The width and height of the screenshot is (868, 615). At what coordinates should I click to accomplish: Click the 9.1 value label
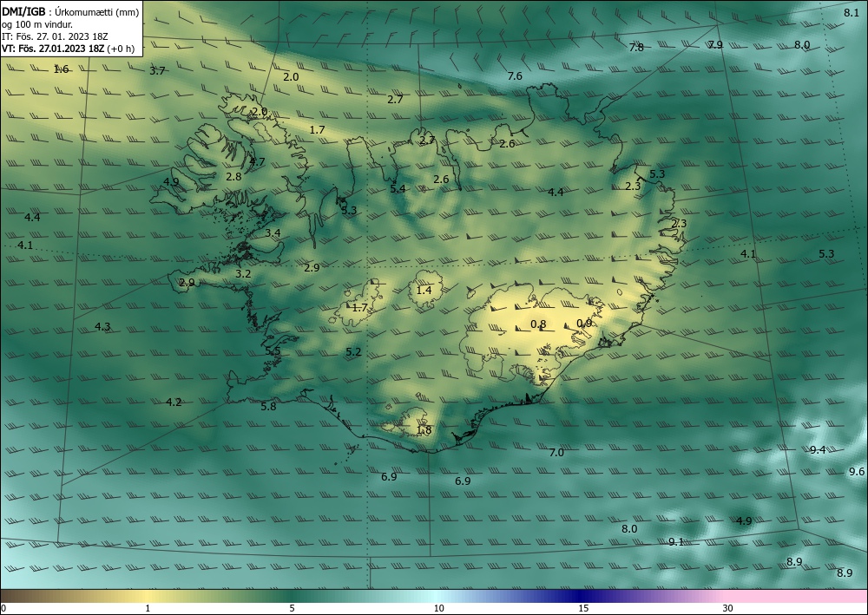click(676, 542)
